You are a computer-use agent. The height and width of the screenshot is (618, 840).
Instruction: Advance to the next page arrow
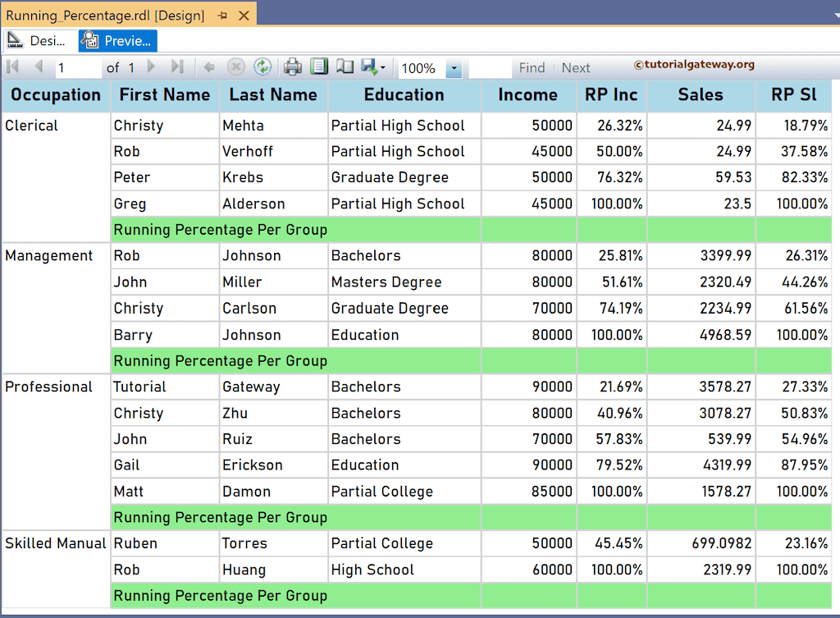pyautogui.click(x=150, y=69)
